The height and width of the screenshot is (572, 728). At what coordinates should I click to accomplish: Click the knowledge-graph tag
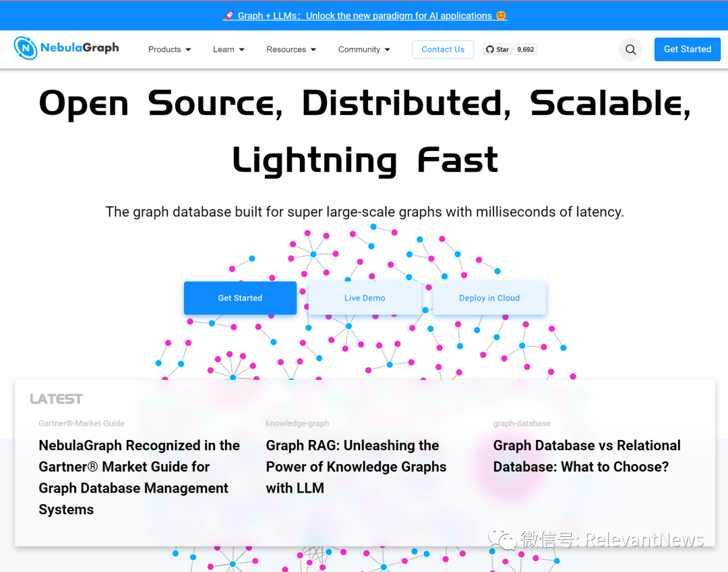tap(297, 423)
